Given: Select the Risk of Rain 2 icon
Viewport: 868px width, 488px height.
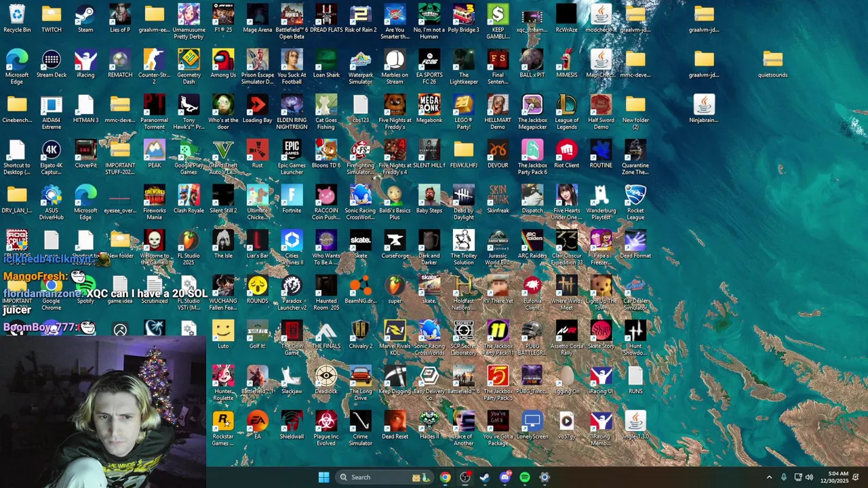Looking at the screenshot, I should tap(361, 18).
